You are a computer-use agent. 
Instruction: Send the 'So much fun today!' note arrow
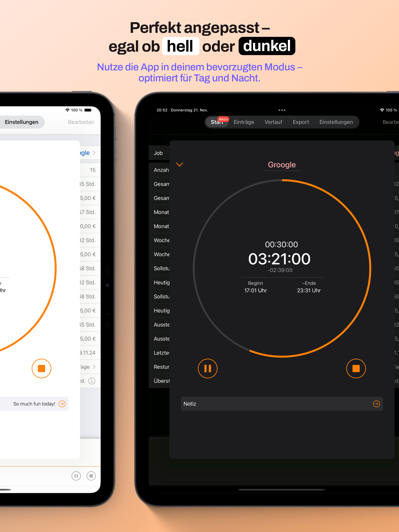point(62,404)
